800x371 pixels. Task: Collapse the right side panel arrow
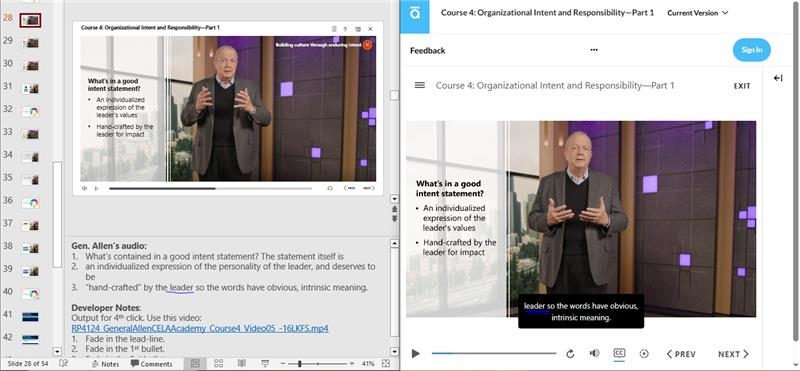tap(778, 78)
